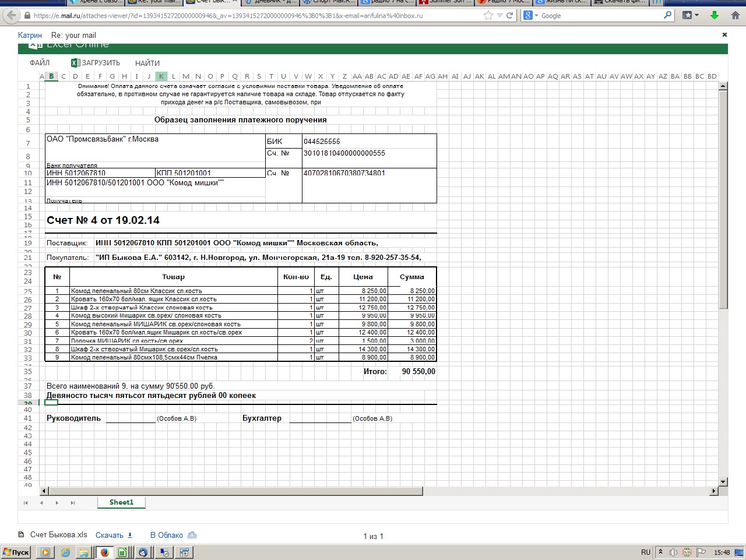Click the search magnifier in Google box
746x560 pixels.
[668, 16]
